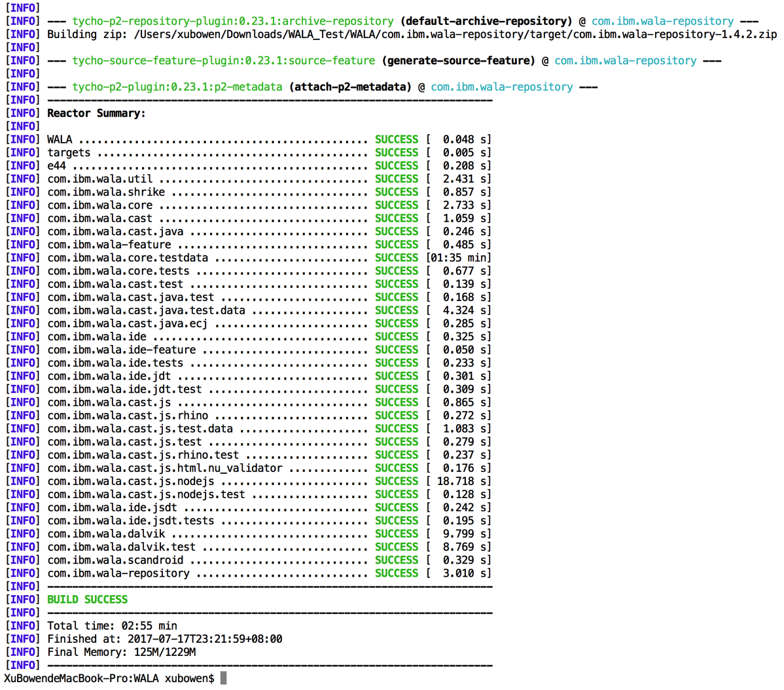Click the "com.ibm.wala.cast.js.html.nu_validator" module name
784x690 pixels.
(x=164, y=468)
